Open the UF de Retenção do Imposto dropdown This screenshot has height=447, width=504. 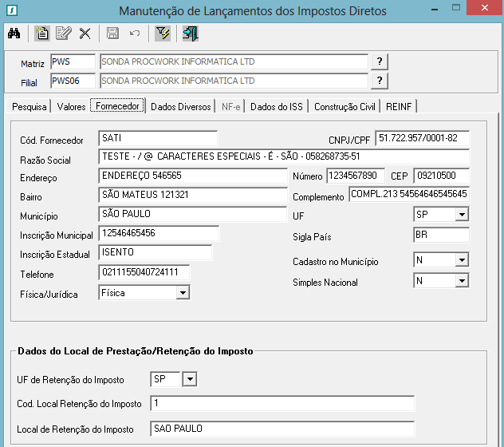pyautogui.click(x=190, y=379)
